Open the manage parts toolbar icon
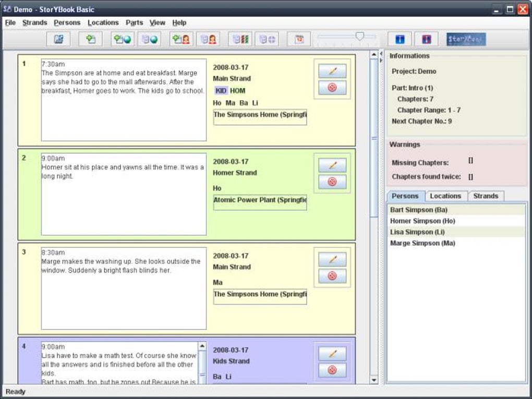Viewport: 532px width, 399px height. point(267,39)
